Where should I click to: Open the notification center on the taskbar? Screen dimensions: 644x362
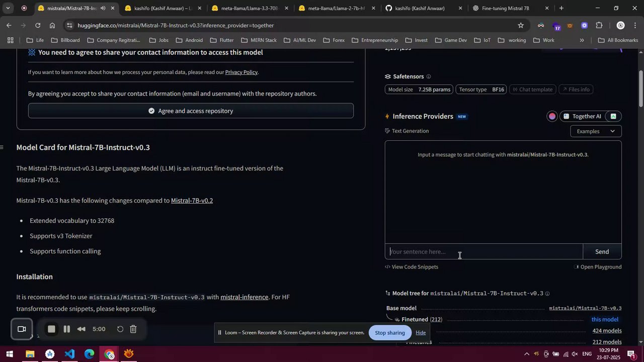pyautogui.click(x=631, y=354)
